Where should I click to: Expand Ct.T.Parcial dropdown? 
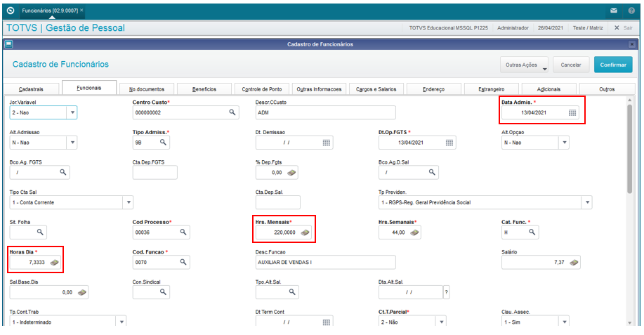(441, 322)
